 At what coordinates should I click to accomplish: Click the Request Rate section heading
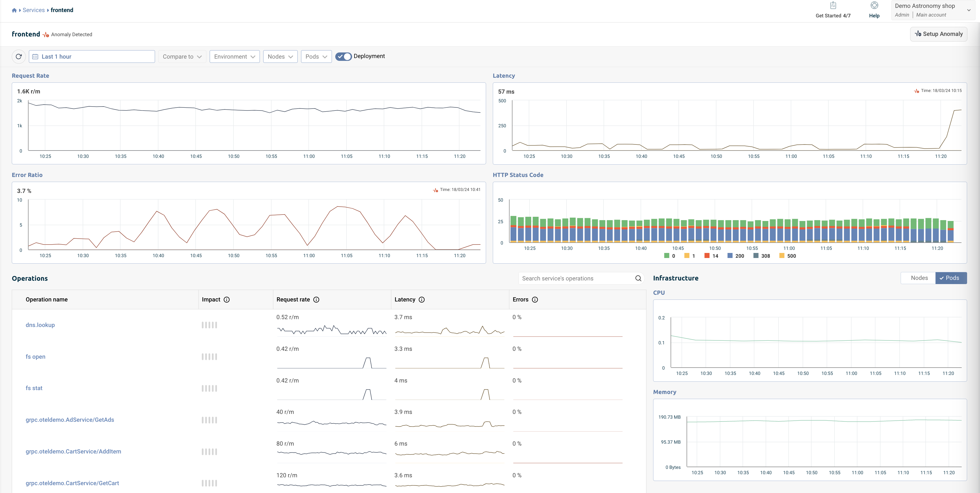(31, 76)
